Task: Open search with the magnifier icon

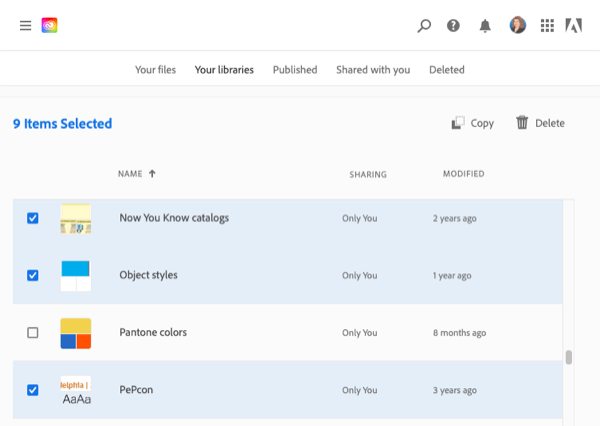Action: pos(424,26)
